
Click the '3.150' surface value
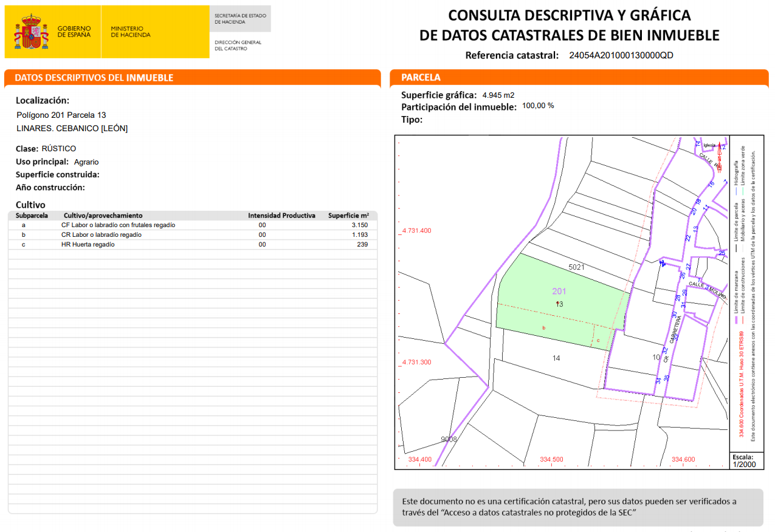(x=360, y=225)
